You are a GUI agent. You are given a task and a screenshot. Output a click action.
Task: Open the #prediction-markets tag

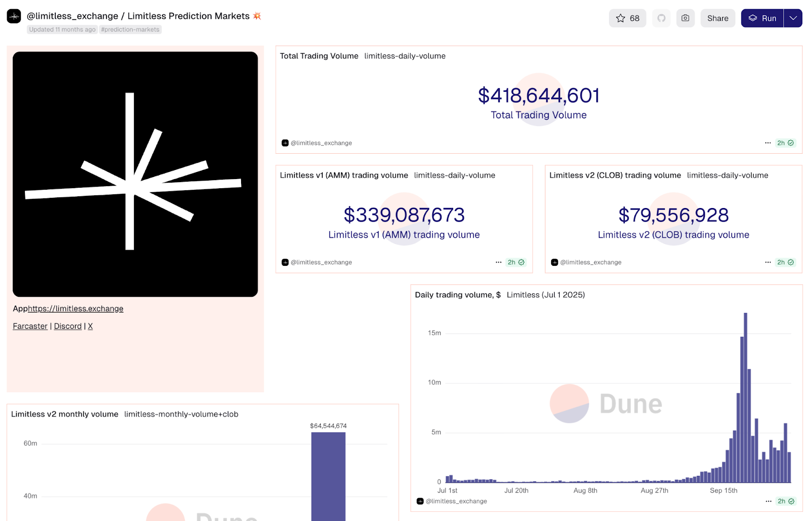[130, 29]
